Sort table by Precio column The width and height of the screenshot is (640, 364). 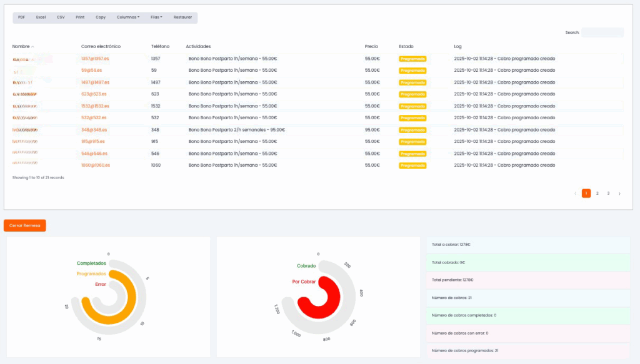tap(371, 46)
